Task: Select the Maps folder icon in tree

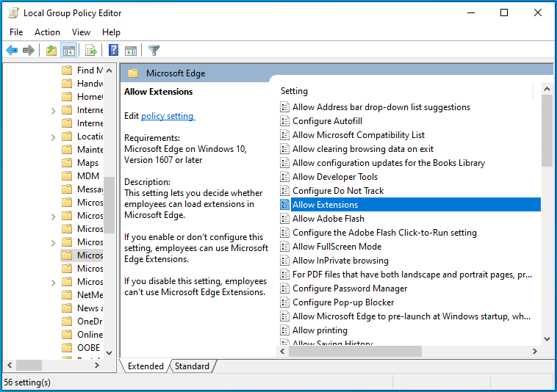Action: coord(67,163)
